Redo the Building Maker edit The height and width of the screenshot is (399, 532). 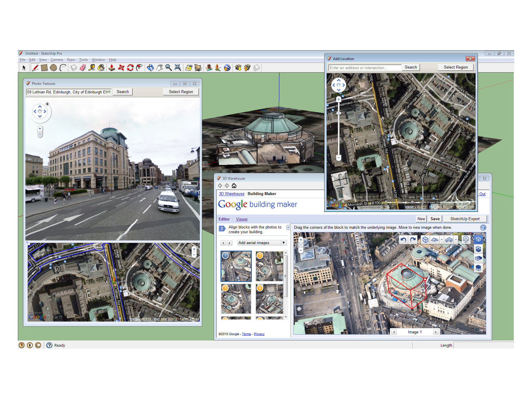413,240
